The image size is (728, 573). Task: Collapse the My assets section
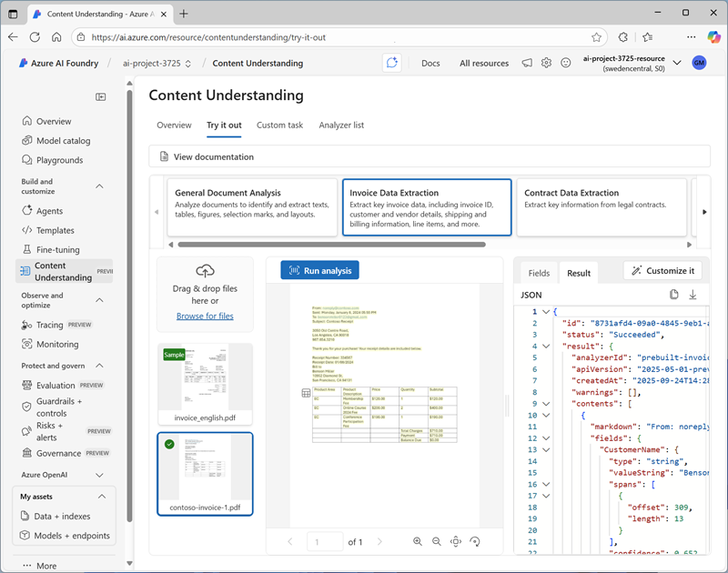pos(101,496)
